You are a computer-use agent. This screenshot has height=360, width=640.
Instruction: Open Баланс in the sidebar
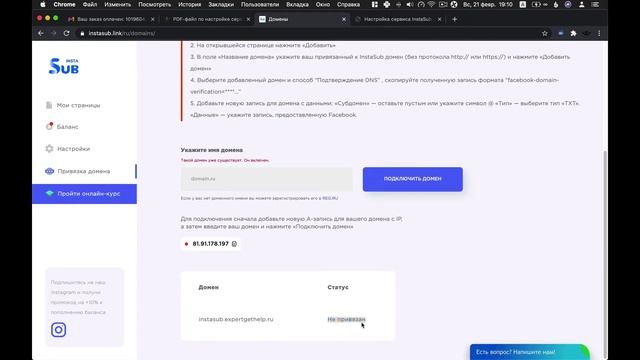point(67,127)
